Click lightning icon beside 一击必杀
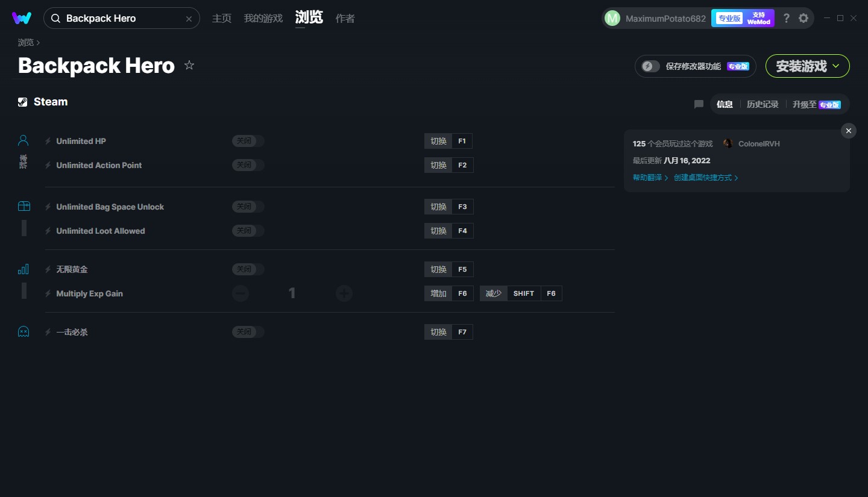 (48, 332)
